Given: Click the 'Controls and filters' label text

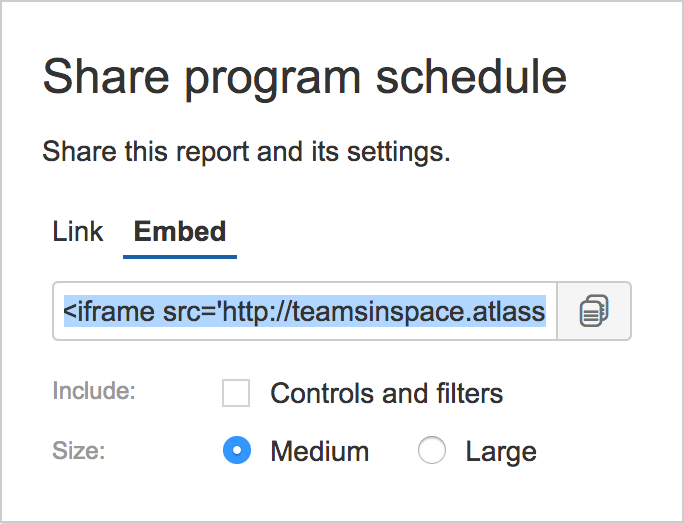Looking at the screenshot, I should (x=386, y=393).
